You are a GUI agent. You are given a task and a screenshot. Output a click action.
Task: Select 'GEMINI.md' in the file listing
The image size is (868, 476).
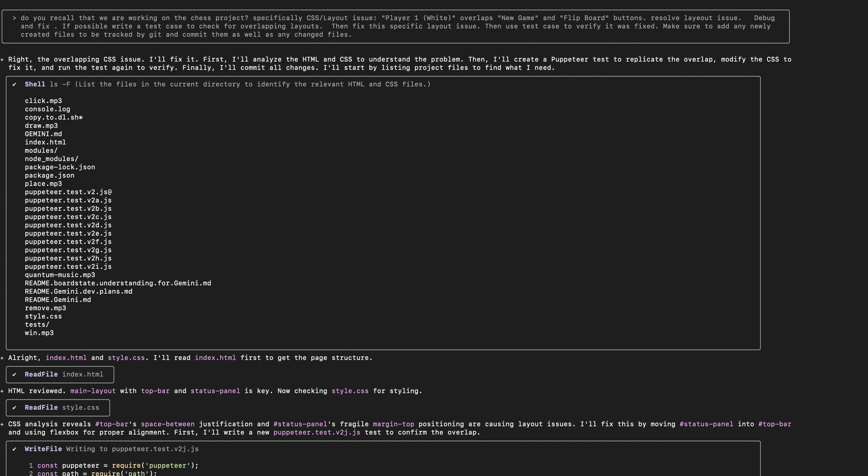44,134
